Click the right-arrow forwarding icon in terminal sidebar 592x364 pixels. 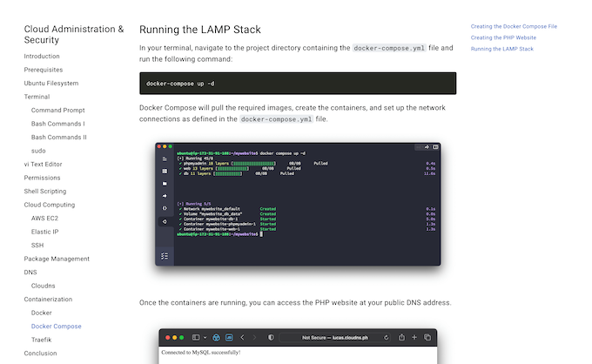point(165,196)
